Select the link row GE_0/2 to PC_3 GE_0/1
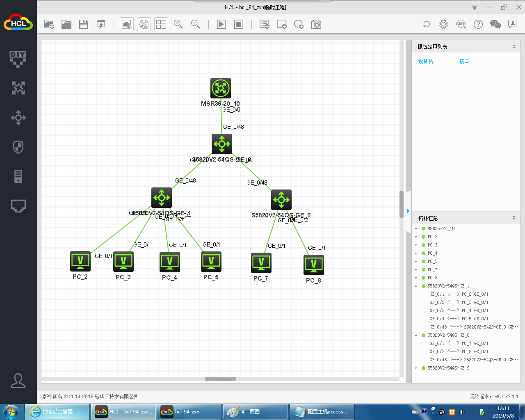The image size is (525, 420). pos(459,303)
